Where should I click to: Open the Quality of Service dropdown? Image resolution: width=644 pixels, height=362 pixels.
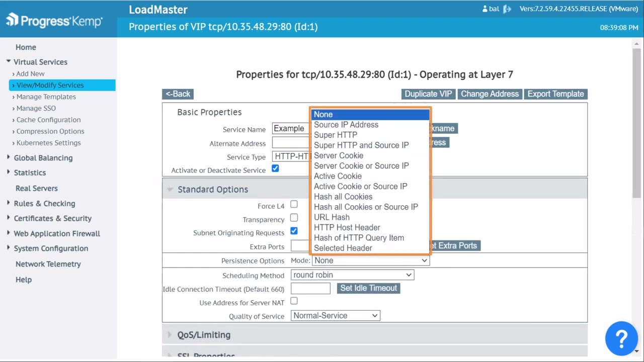(x=335, y=316)
